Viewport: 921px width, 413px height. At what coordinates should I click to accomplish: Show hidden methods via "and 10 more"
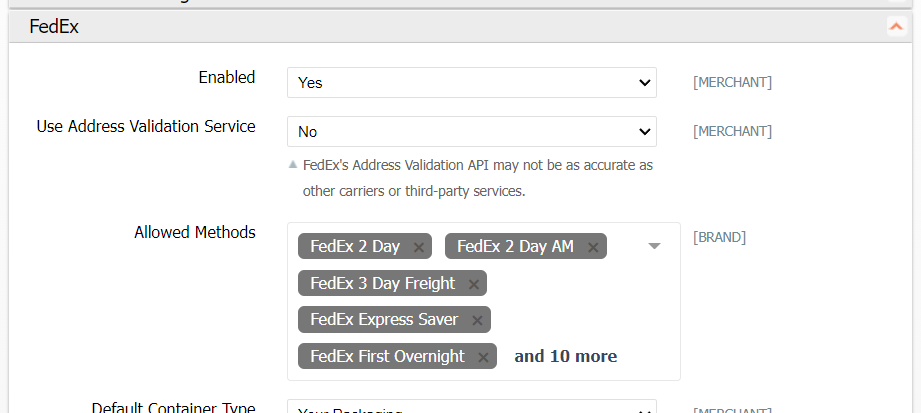tap(565, 356)
